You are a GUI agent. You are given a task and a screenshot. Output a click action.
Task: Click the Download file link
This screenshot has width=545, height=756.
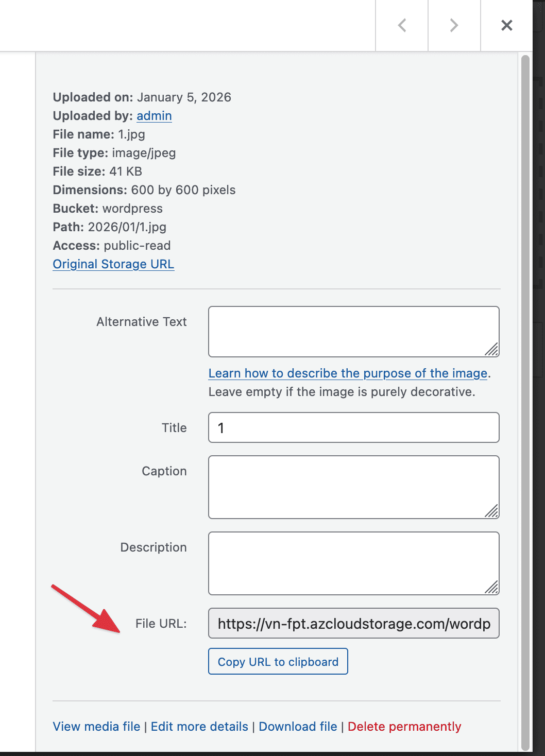tap(298, 727)
